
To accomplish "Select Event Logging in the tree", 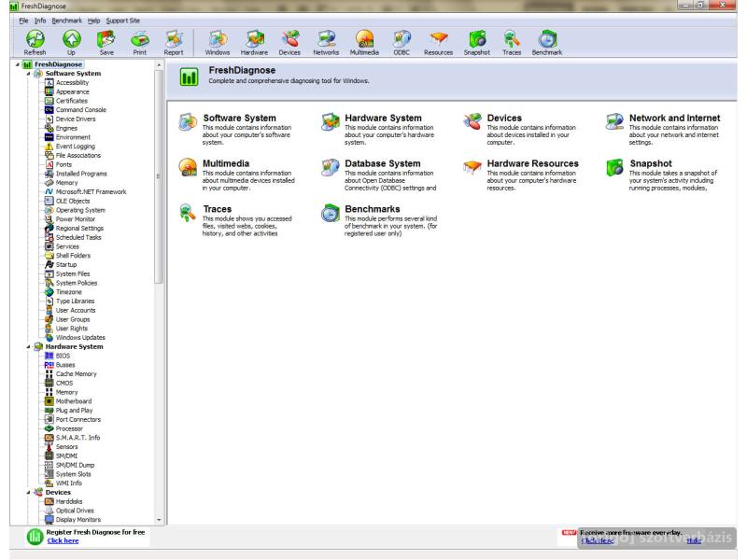I will point(76,147).
